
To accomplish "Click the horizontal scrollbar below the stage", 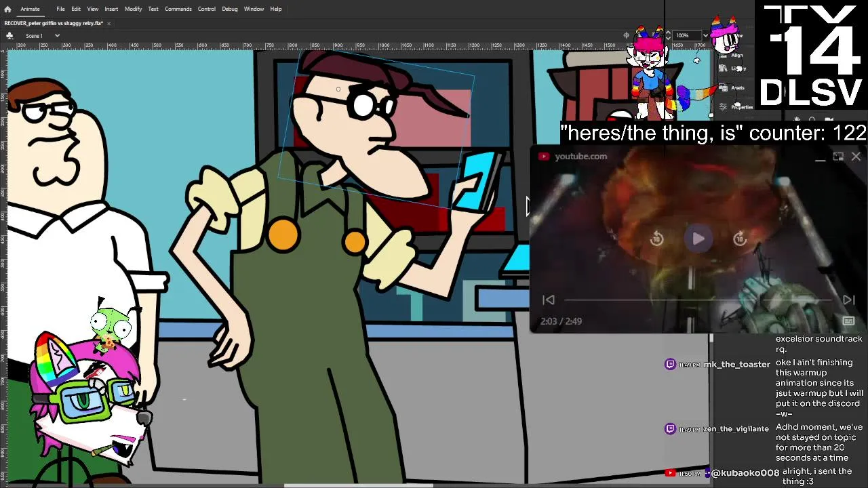I will (x=358, y=485).
